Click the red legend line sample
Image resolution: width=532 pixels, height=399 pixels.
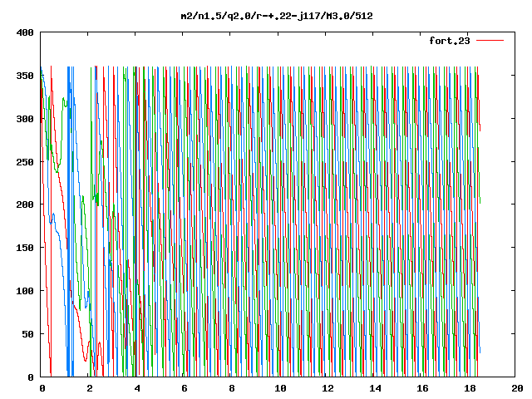click(x=490, y=41)
